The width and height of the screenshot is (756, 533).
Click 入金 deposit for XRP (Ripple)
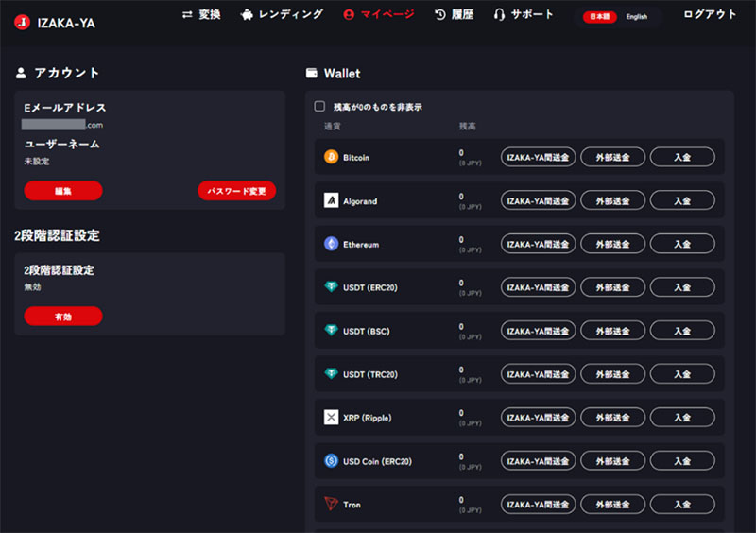[682, 418]
